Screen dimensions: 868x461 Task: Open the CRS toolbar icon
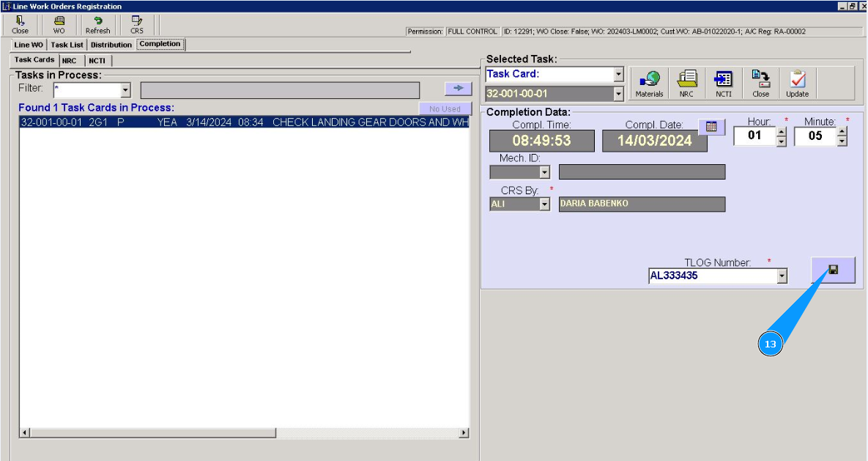click(137, 25)
